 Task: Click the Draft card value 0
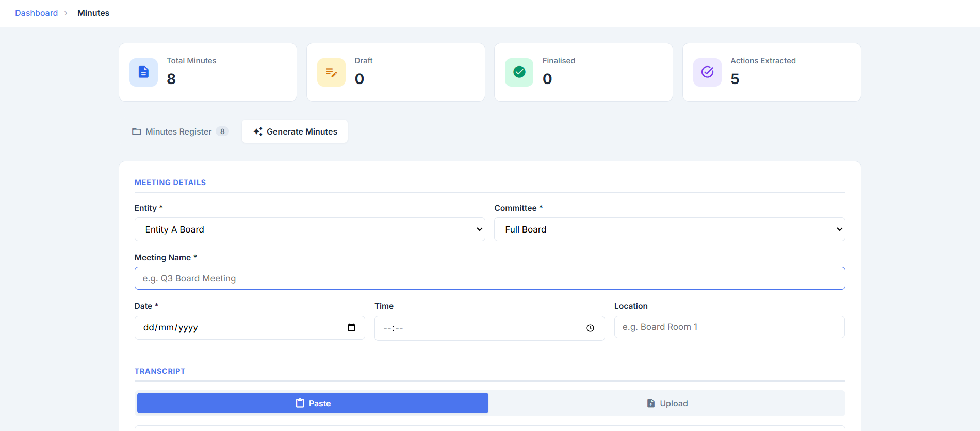(360, 79)
